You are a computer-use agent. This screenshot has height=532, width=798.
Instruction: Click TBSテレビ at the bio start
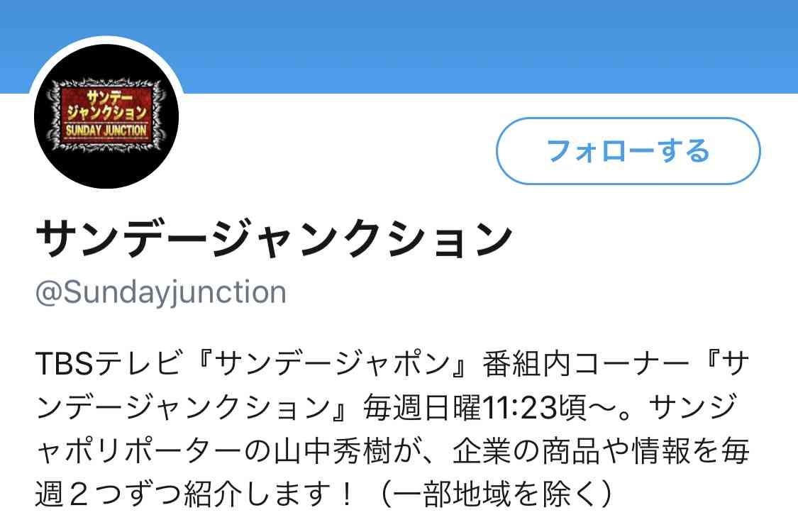point(109,363)
